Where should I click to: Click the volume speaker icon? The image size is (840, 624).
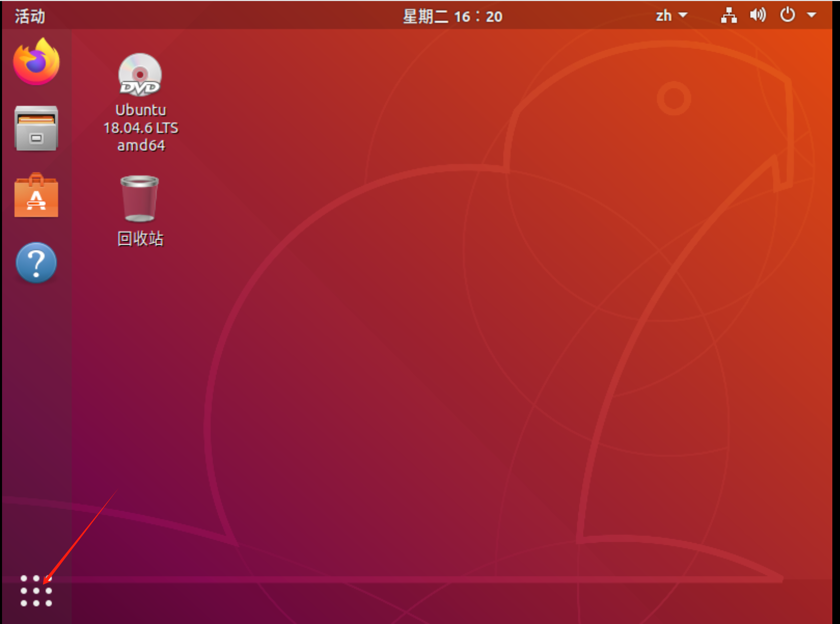coord(758,15)
